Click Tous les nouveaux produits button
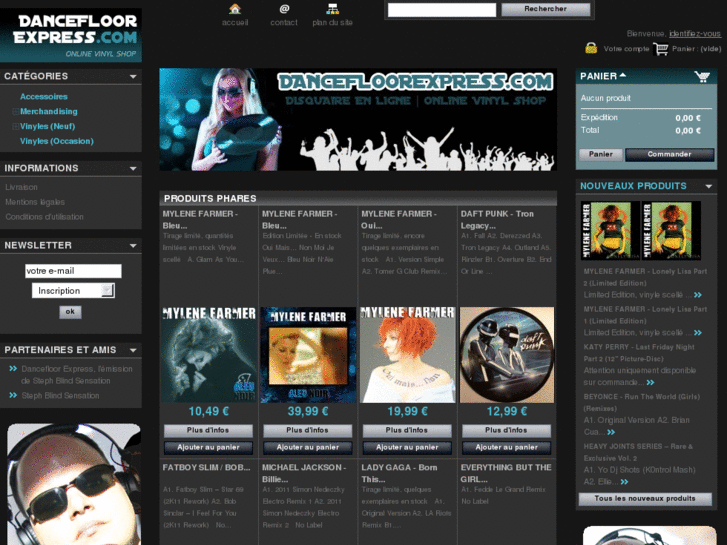This screenshot has width=727, height=545. pos(645,499)
